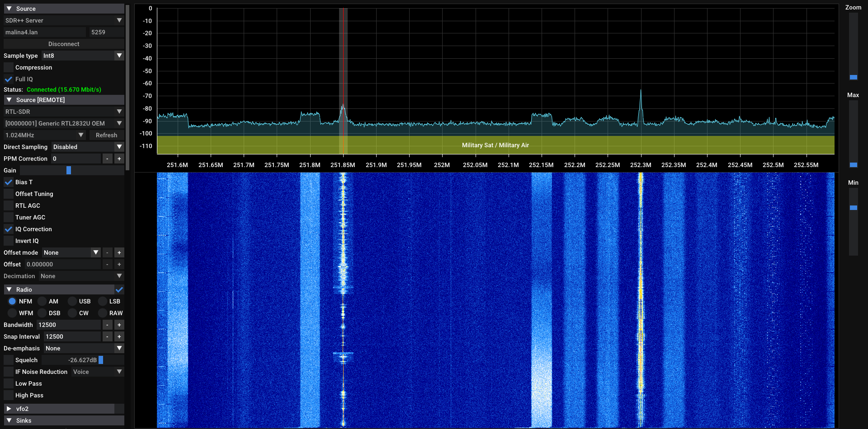Collapse the Sinks section header
The image size is (868, 429).
[64, 420]
